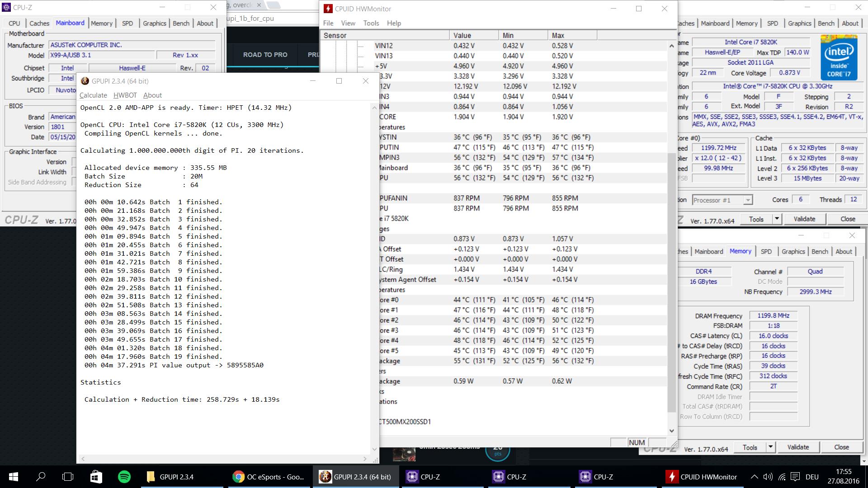The height and width of the screenshot is (488, 868).
Task: Open the clock showing 17:55
Action: coord(844,472)
